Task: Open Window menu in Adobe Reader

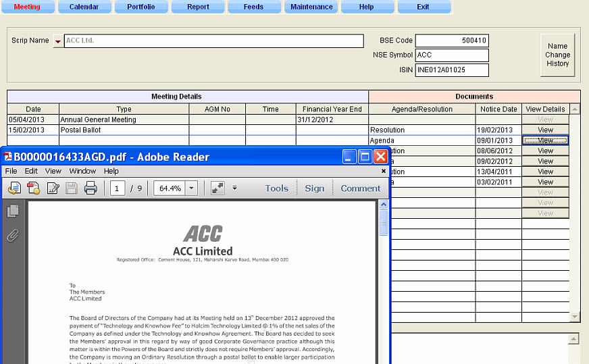Action: [x=82, y=171]
